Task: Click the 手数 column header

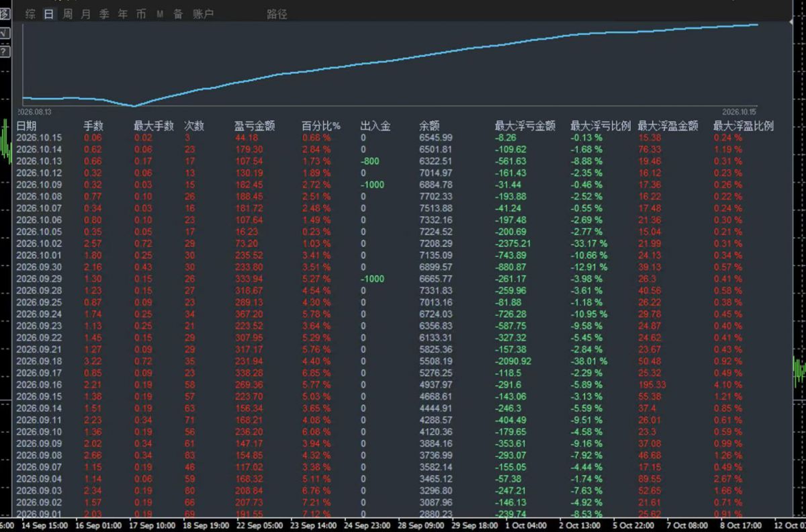Action: (x=93, y=126)
